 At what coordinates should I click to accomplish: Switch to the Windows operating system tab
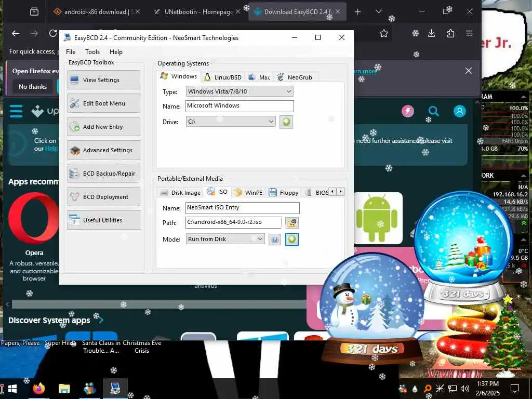pos(179,76)
